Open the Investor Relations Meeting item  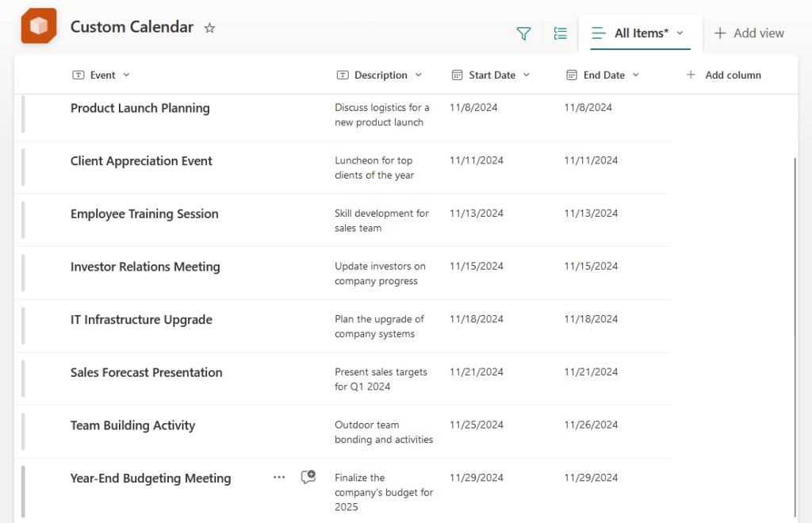click(145, 267)
